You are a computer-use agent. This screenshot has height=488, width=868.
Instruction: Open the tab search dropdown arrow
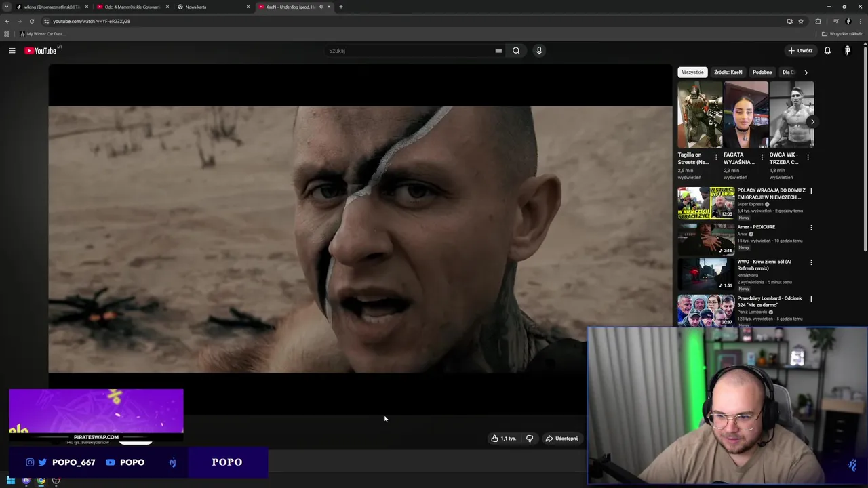[x=7, y=7]
